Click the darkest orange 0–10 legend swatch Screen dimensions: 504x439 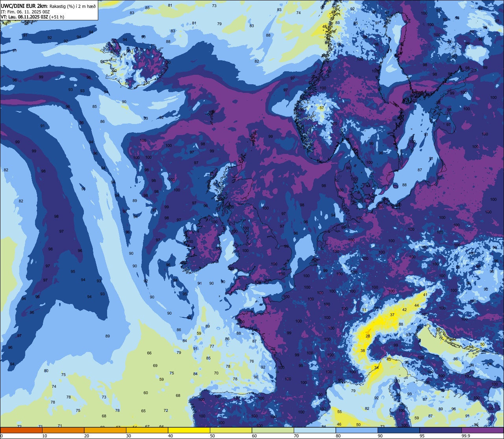(x=21, y=430)
